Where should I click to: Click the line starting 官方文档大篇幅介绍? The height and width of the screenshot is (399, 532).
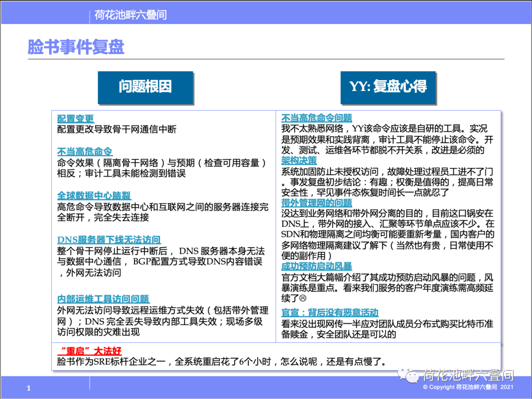click(387, 277)
